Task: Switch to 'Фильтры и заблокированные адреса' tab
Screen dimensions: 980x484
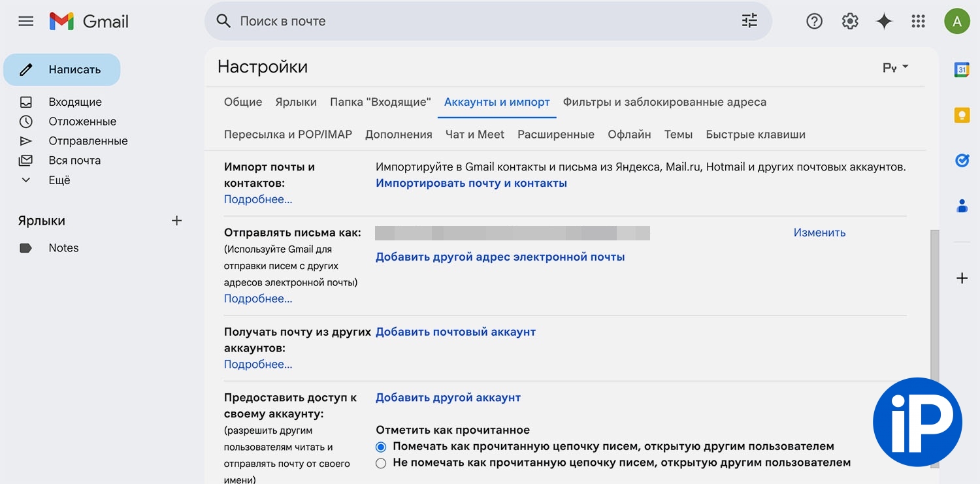Action: click(664, 103)
